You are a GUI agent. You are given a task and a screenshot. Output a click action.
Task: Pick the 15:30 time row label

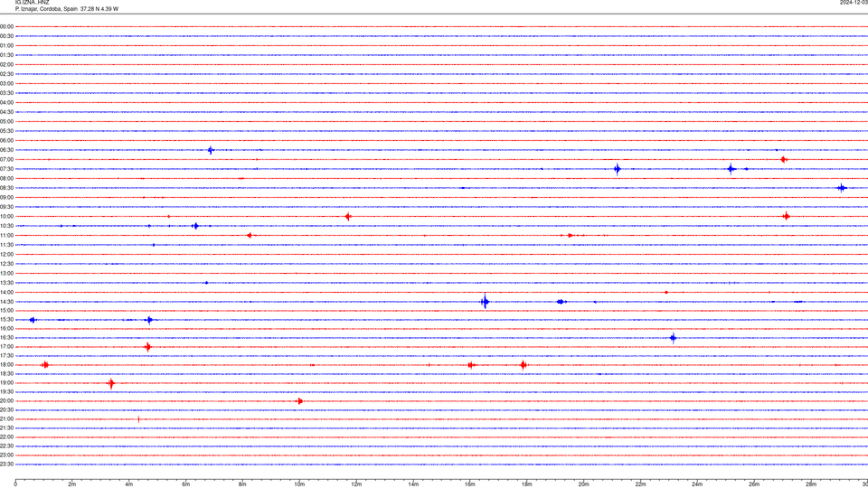tap(6, 320)
